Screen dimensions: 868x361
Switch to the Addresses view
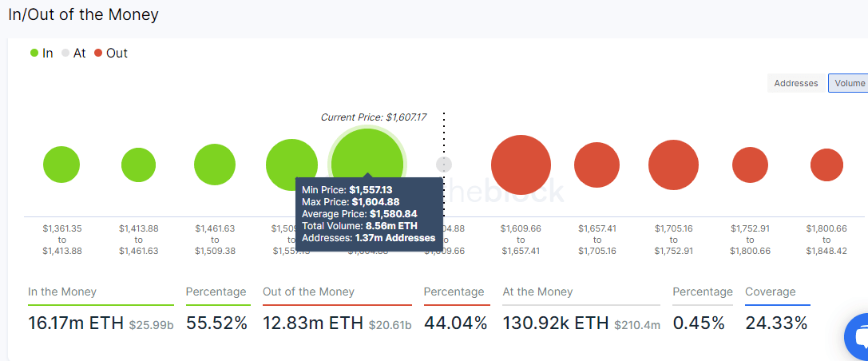(x=796, y=83)
